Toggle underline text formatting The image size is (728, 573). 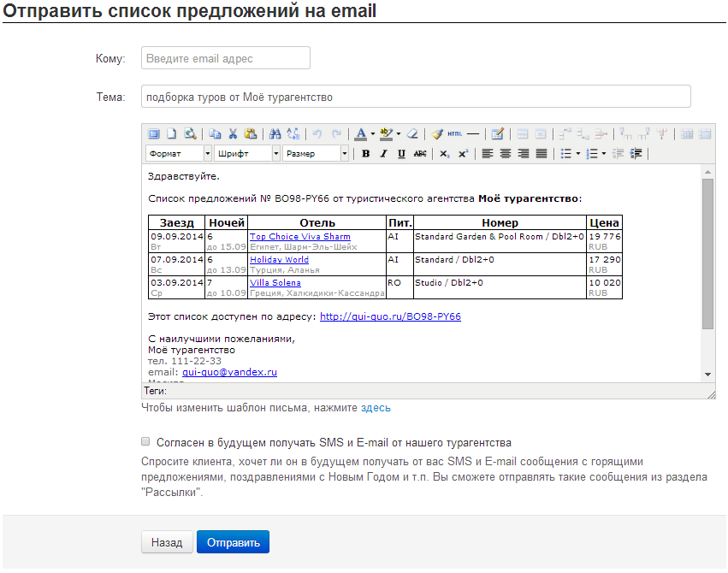coord(401,154)
